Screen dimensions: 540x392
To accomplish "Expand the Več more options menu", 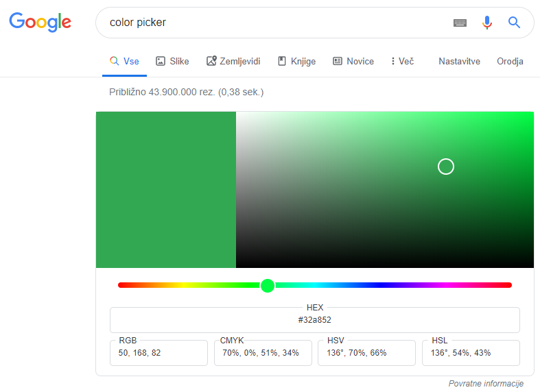I will point(402,61).
